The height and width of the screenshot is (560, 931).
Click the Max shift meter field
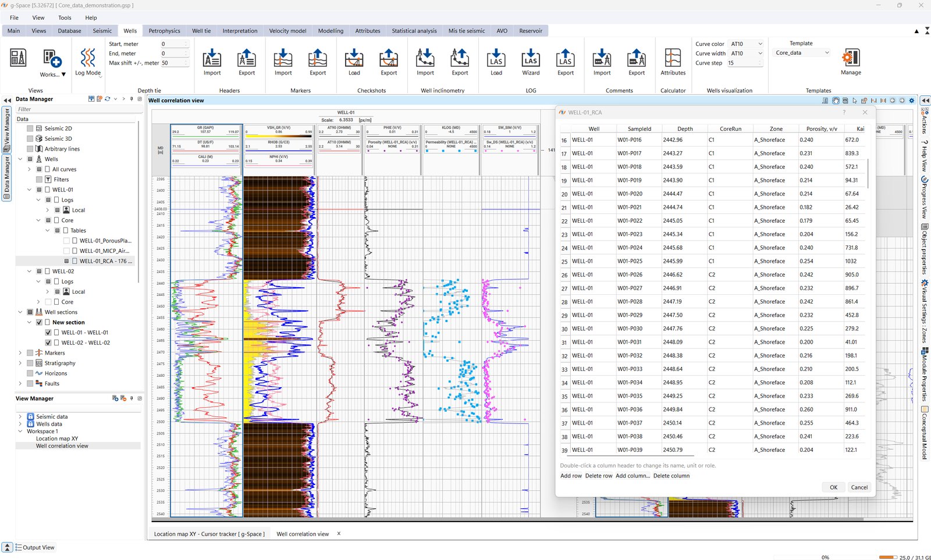(x=175, y=63)
